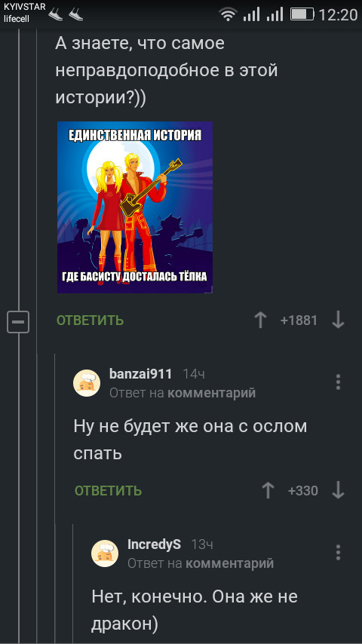Downvote the comment with +1881 rating
Screen dimensions: 362x644
[x=338, y=320]
